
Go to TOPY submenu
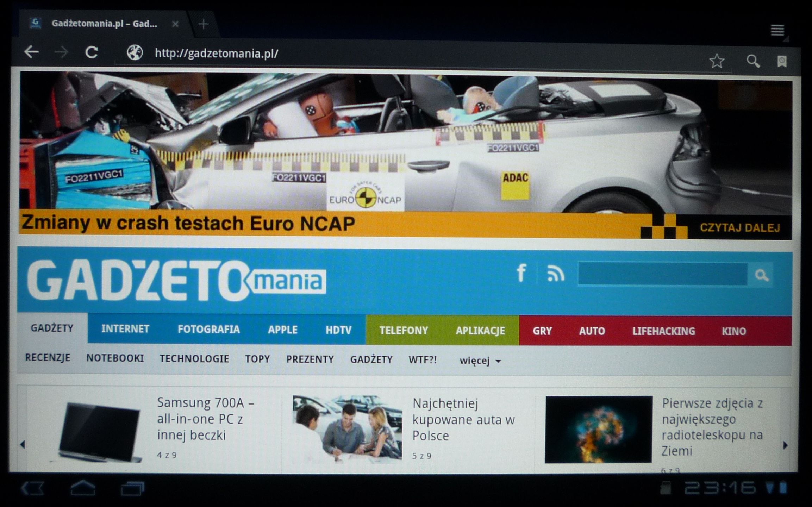point(257,359)
